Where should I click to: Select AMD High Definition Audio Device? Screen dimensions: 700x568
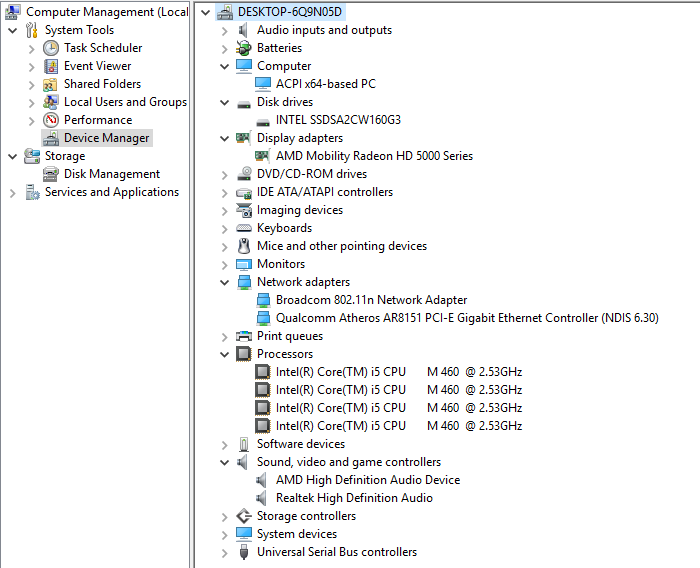pos(368,480)
